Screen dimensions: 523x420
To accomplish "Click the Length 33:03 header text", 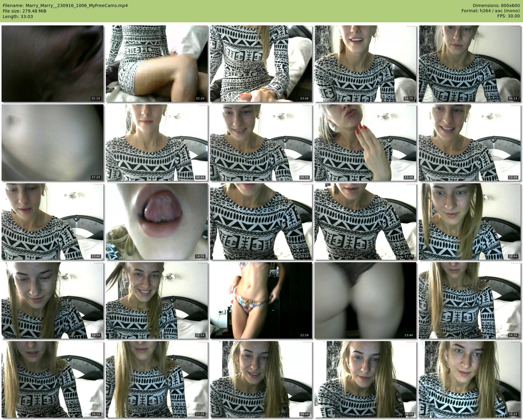I will pos(18,17).
